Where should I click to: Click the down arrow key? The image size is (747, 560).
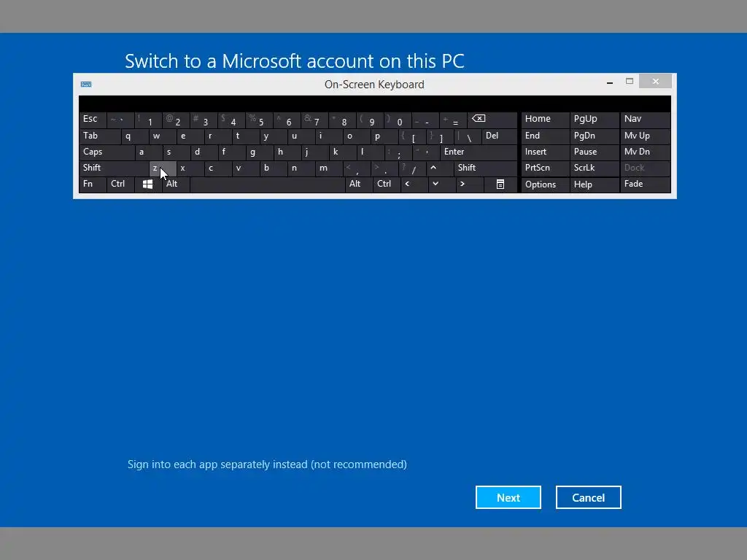click(441, 184)
